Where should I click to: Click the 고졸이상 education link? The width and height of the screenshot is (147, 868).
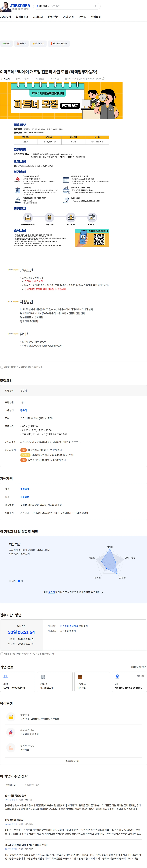[24, 497]
